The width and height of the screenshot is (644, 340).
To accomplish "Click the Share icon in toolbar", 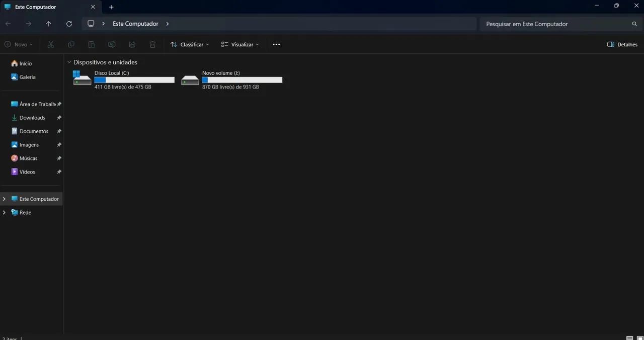I will 132,44.
